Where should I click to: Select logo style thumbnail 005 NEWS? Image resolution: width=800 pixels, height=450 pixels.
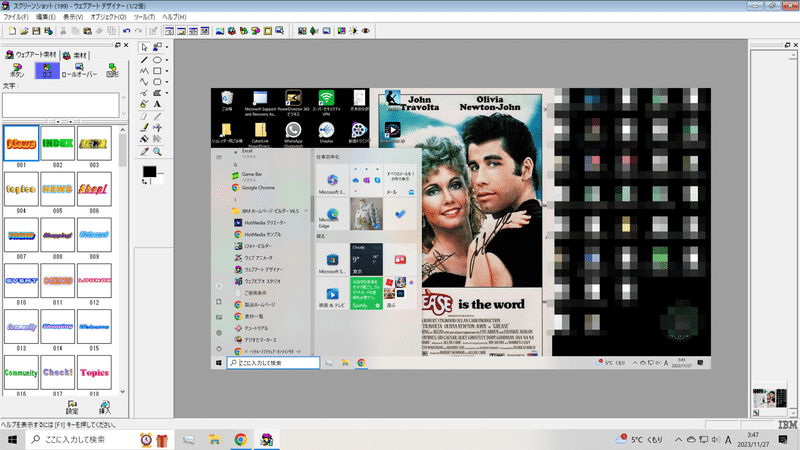click(x=58, y=189)
